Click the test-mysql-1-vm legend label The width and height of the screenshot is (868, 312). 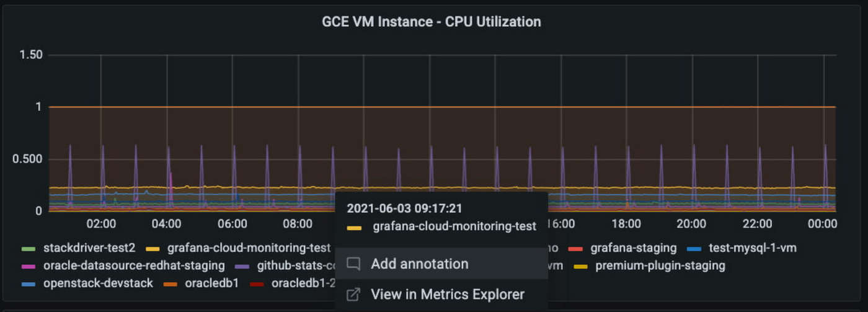[x=752, y=248]
